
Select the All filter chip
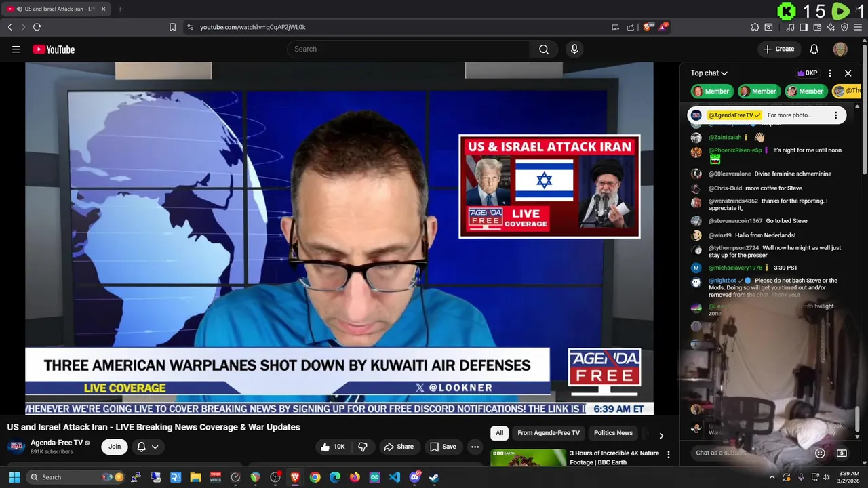coord(499,433)
